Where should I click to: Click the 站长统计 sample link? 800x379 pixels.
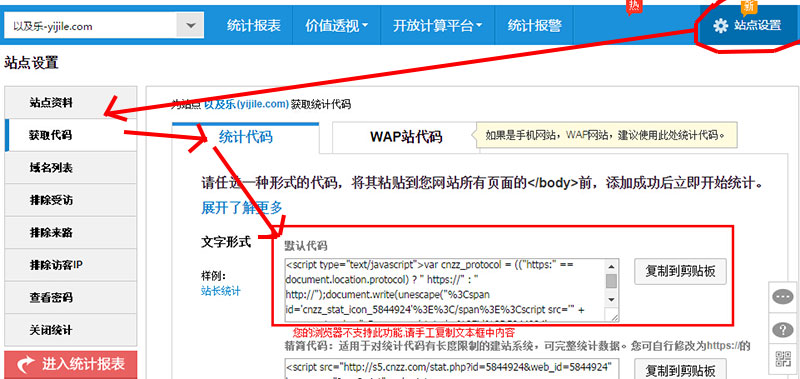click(220, 291)
